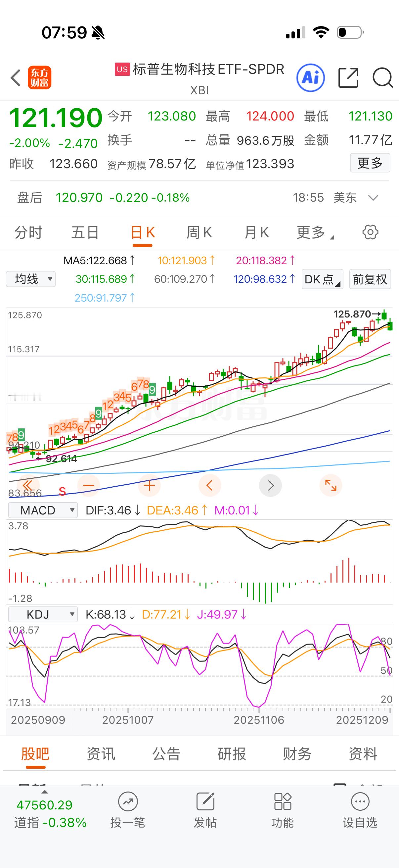Image resolution: width=399 pixels, height=868 pixels.
Task: Zoom in chart with plus icon
Action: 149,486
